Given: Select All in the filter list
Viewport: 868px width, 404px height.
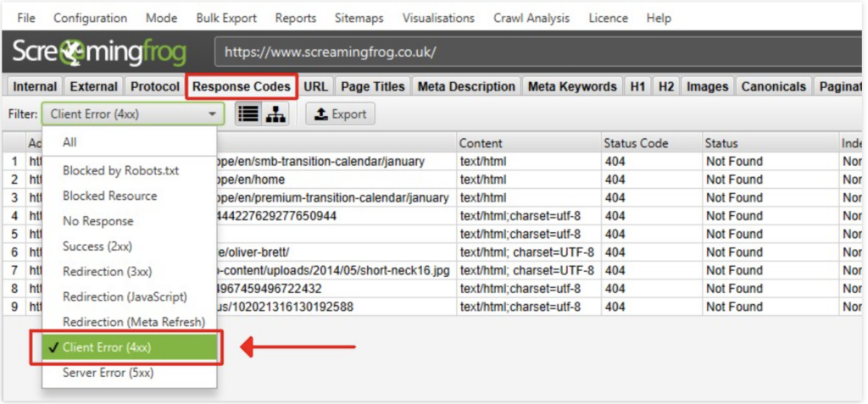Looking at the screenshot, I should (x=70, y=142).
